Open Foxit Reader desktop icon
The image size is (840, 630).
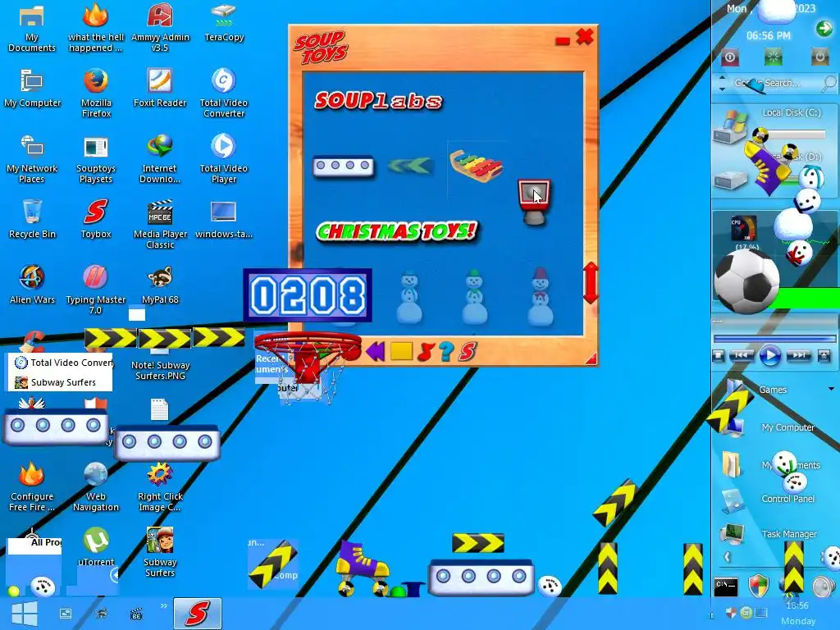pos(160,89)
